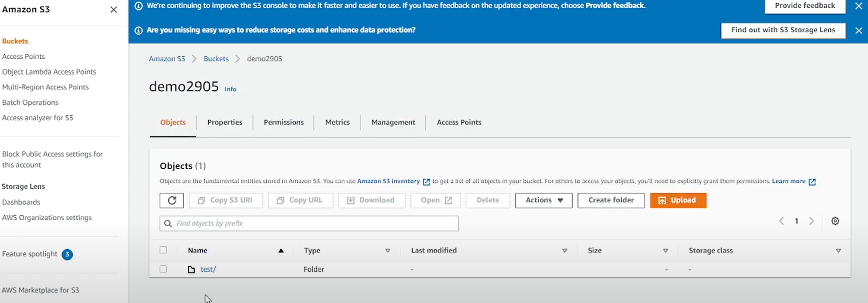
Task: Switch to the Access Points tab
Action: point(459,122)
